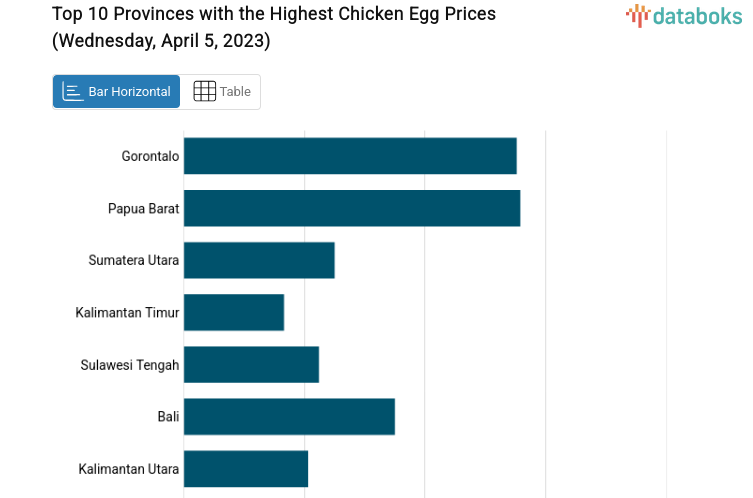This screenshot has width=753, height=498.
Task: Click the Gorontalo bar
Action: pyautogui.click(x=350, y=156)
